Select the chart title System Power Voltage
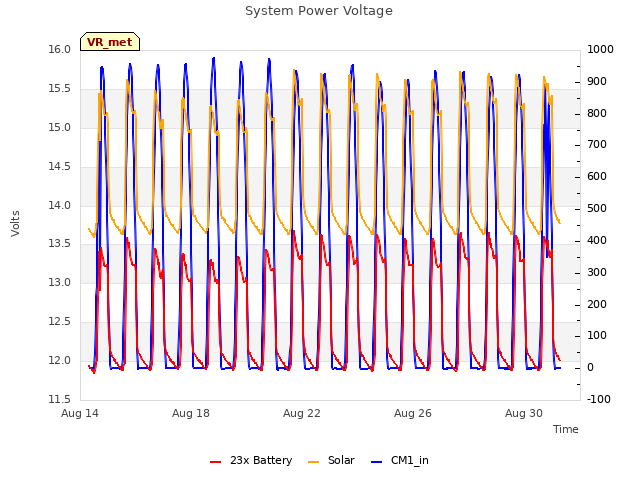 tap(319, 11)
